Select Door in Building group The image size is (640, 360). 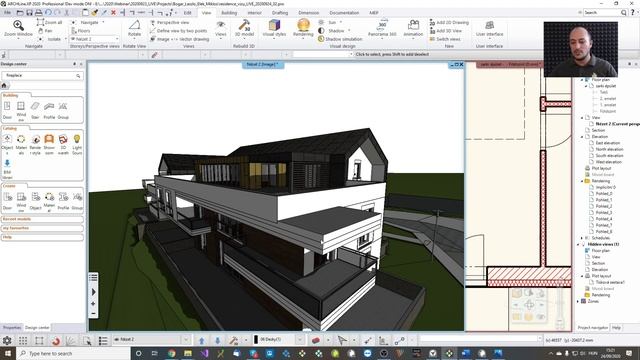coord(7,110)
